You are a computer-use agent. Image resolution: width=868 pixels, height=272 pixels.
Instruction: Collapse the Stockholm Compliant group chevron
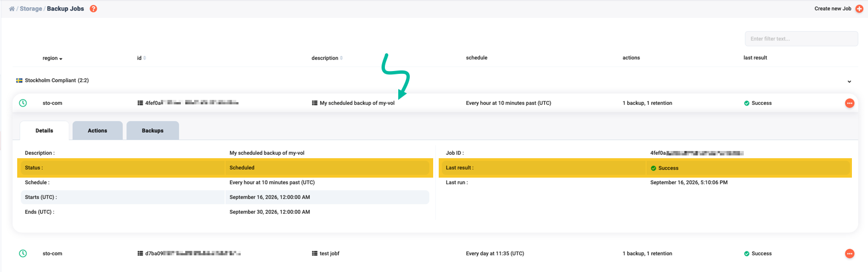click(x=849, y=82)
